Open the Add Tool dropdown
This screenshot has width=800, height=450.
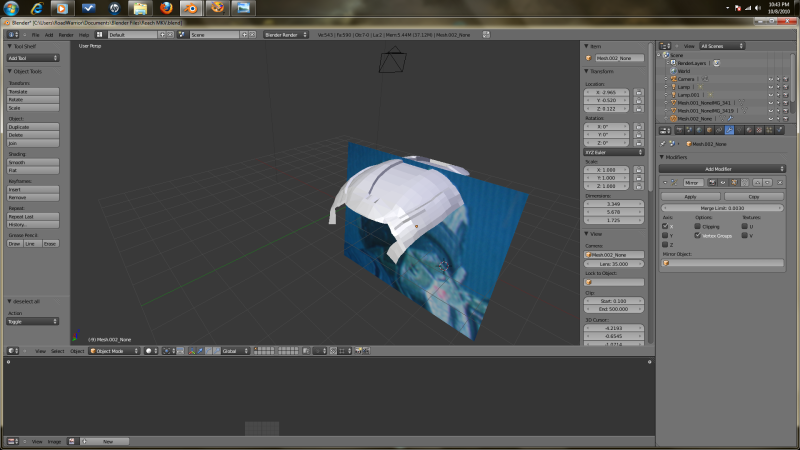tap(33, 58)
